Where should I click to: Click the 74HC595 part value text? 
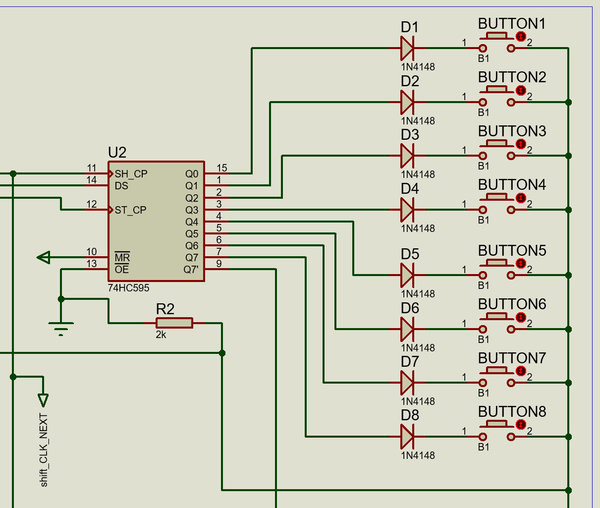click(x=129, y=288)
